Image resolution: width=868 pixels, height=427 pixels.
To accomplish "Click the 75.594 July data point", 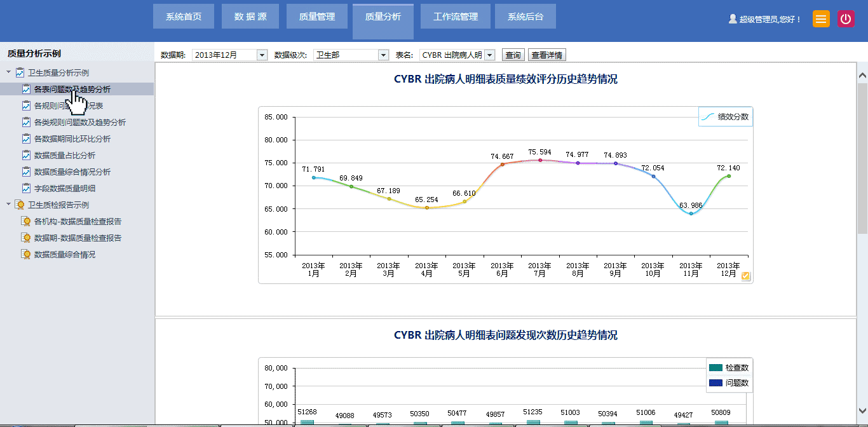I will (540, 160).
